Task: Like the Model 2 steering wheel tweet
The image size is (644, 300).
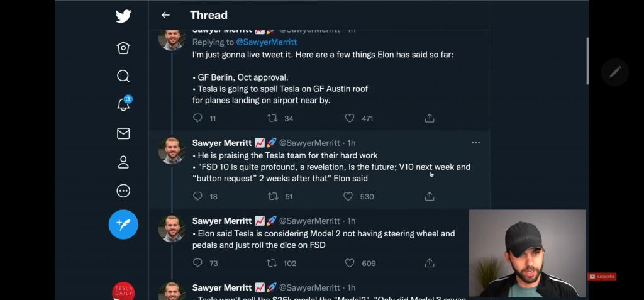Action: pyautogui.click(x=350, y=263)
